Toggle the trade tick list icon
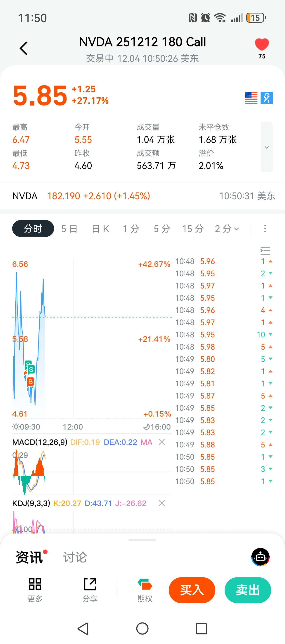The height and width of the screenshot is (644, 285). (265, 250)
